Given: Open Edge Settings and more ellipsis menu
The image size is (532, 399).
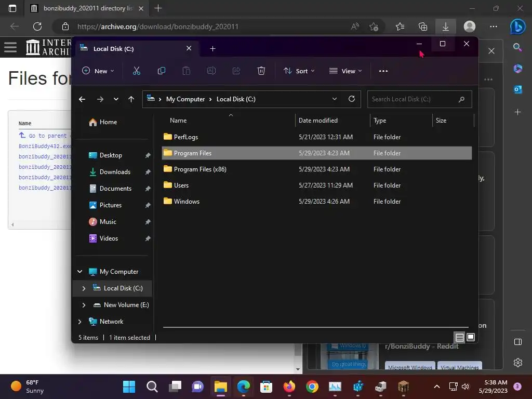Looking at the screenshot, I should [x=494, y=26].
